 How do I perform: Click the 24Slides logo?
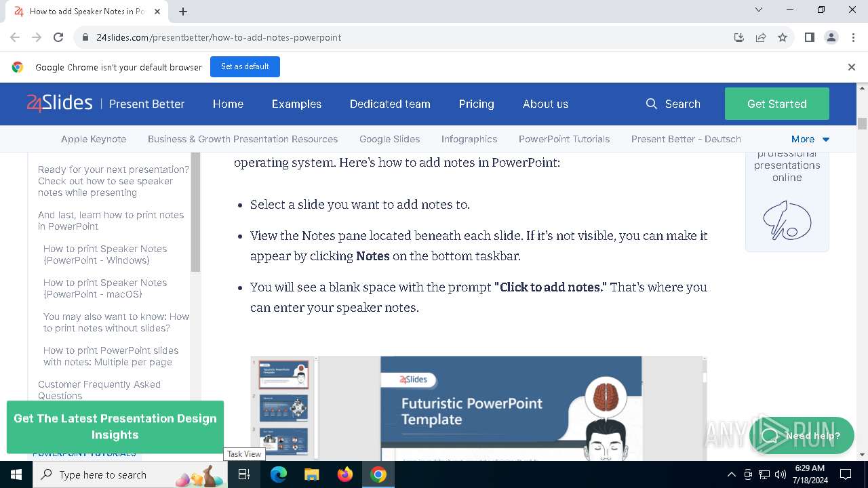click(60, 104)
